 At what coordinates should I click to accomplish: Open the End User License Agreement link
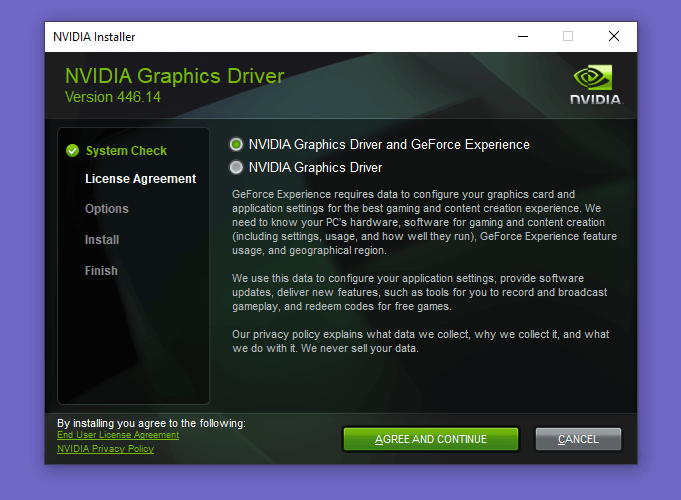(118, 435)
